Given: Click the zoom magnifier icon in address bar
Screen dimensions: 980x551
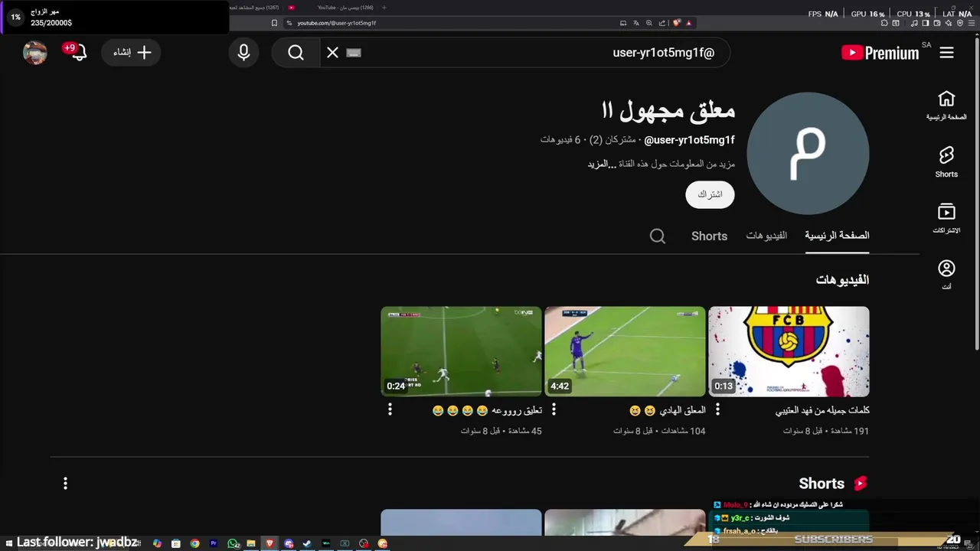Looking at the screenshot, I should point(649,23).
